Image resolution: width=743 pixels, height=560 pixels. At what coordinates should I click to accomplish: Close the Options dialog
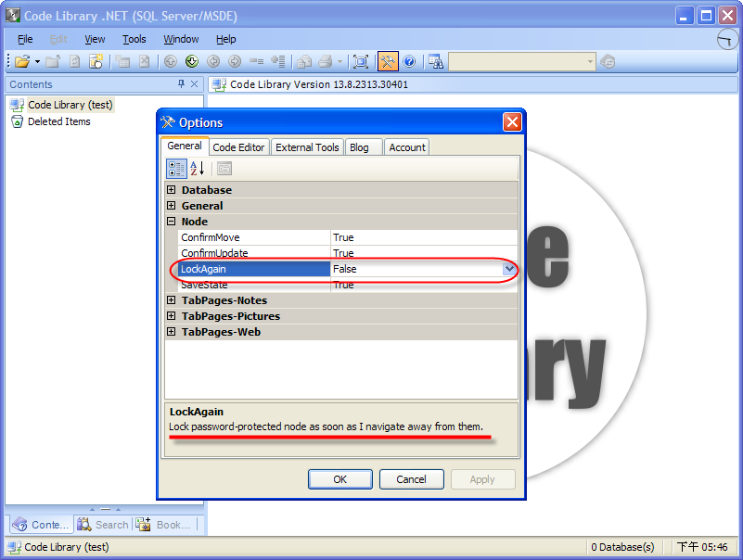point(512,122)
